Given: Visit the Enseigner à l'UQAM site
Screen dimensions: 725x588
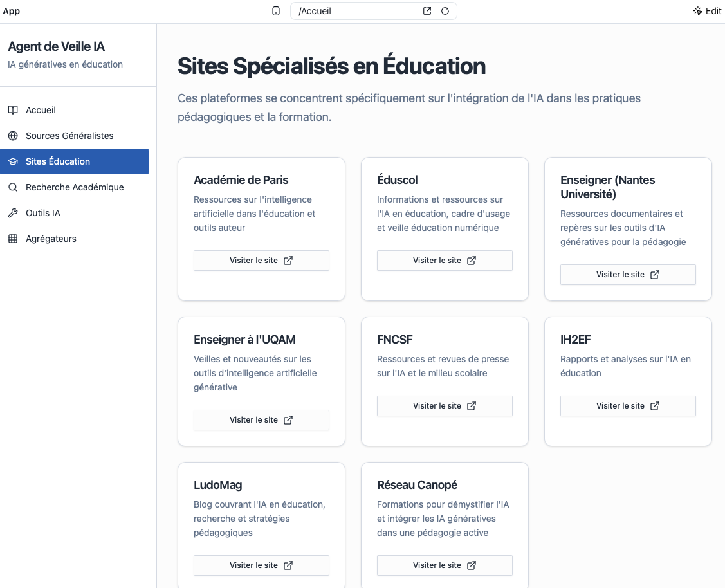Looking at the screenshot, I should coord(261,420).
